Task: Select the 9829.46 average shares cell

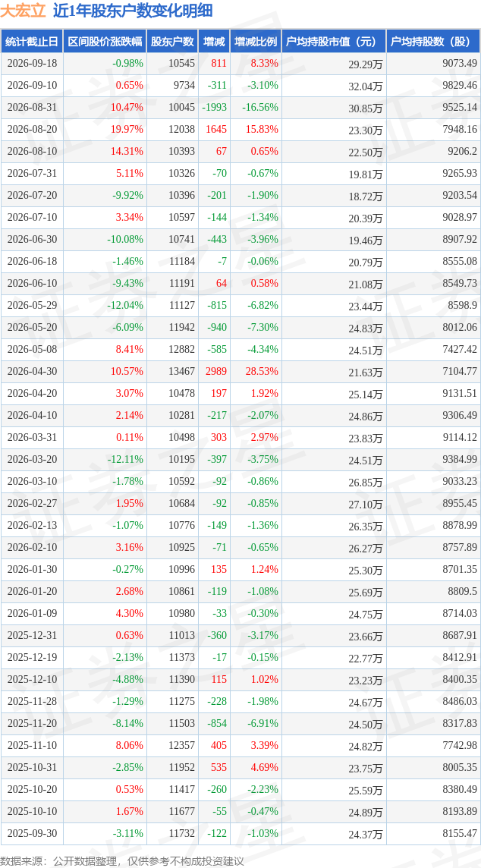Action: coord(432,86)
